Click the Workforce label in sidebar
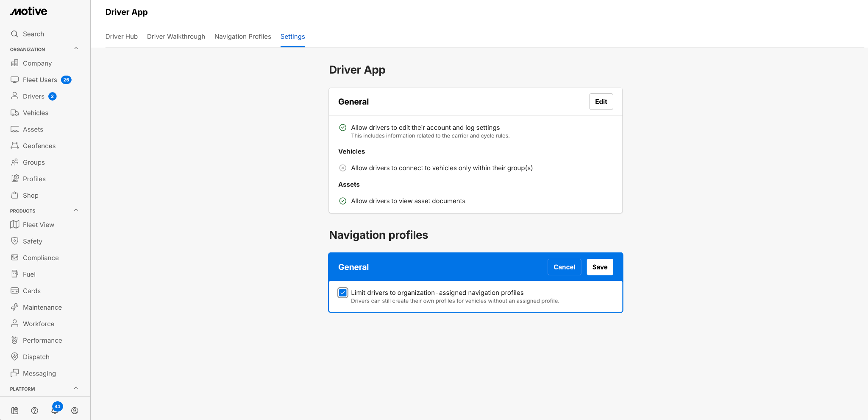Image resolution: width=868 pixels, height=420 pixels. tap(39, 324)
